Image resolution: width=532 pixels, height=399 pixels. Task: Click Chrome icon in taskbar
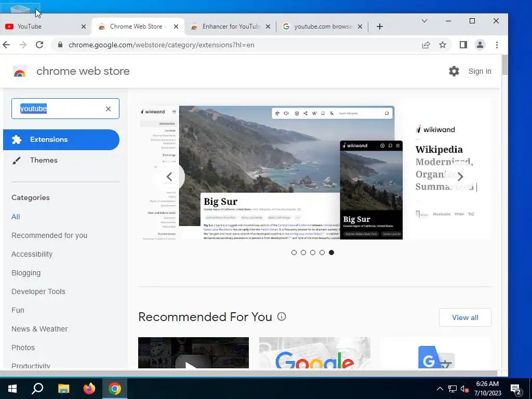[115, 389]
